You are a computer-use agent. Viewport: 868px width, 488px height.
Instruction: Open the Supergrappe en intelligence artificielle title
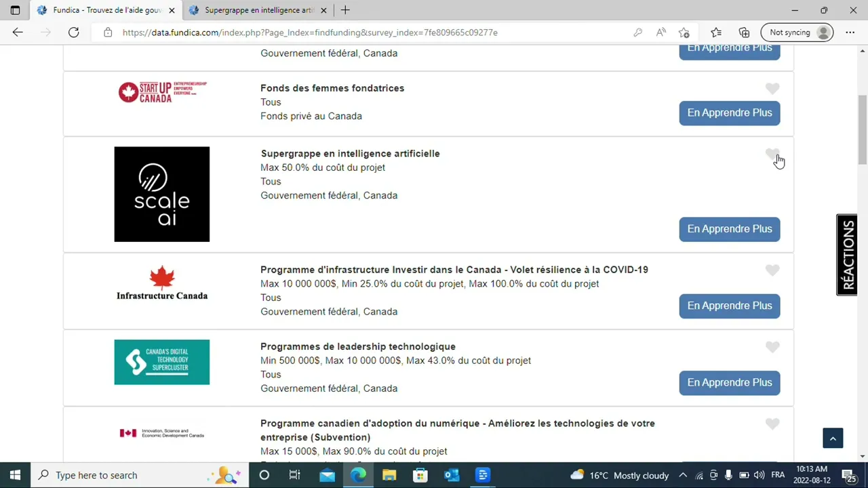[350, 153]
